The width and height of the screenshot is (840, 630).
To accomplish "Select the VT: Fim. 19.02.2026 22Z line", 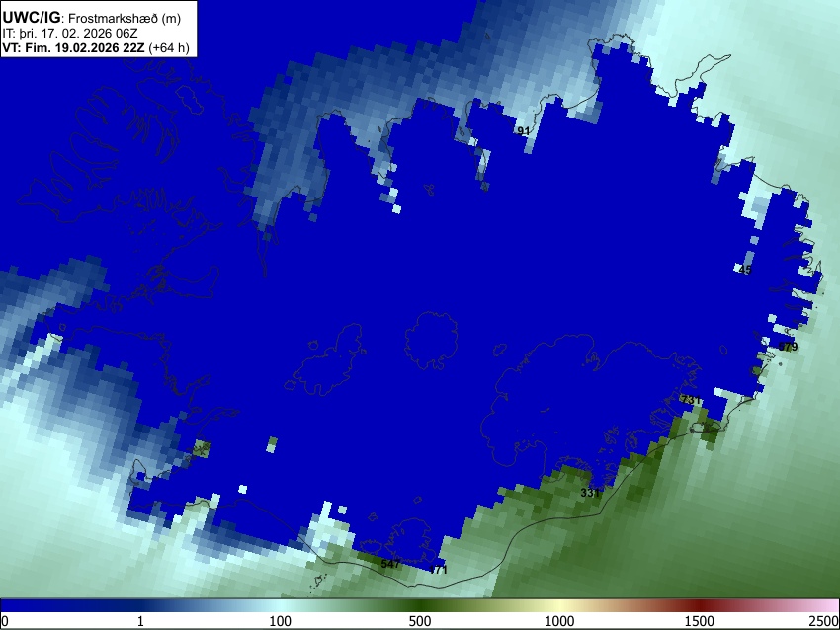I will click(96, 47).
